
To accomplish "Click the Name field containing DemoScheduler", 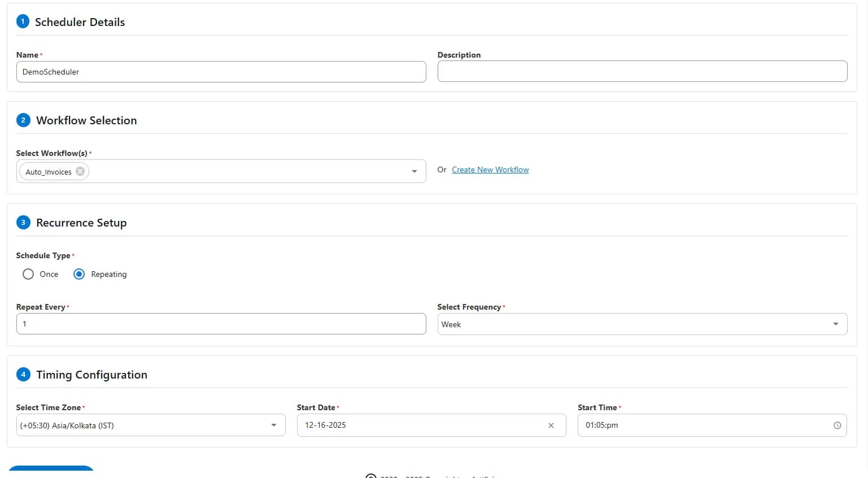I will (x=220, y=72).
